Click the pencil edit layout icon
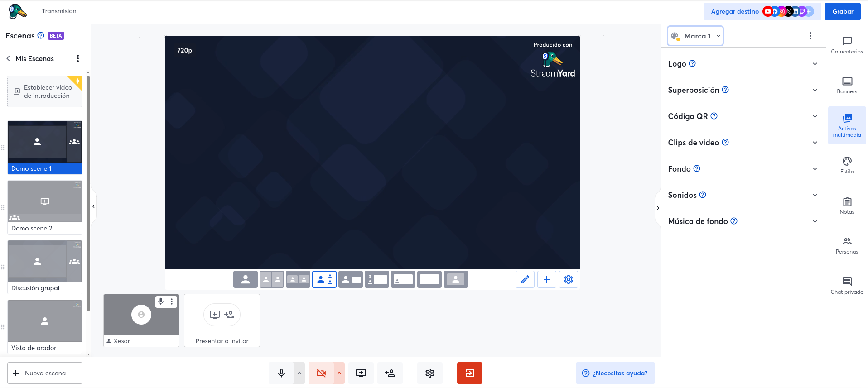 coord(525,279)
